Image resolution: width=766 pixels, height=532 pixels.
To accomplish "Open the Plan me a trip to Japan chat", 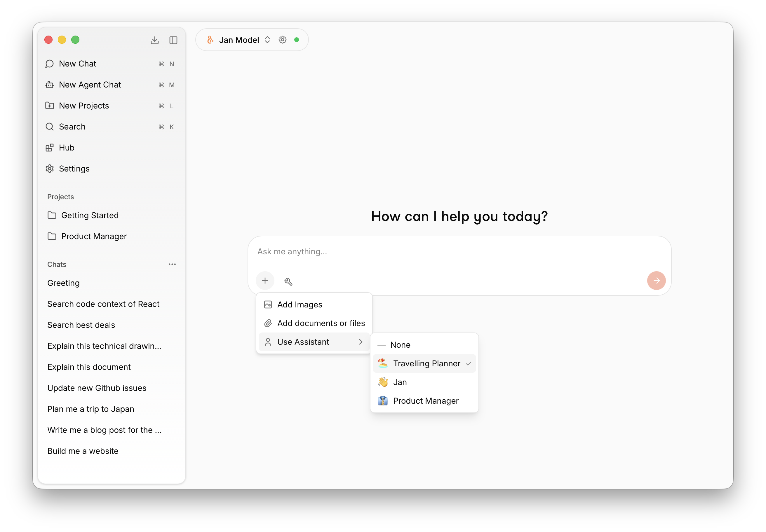I will (91, 409).
